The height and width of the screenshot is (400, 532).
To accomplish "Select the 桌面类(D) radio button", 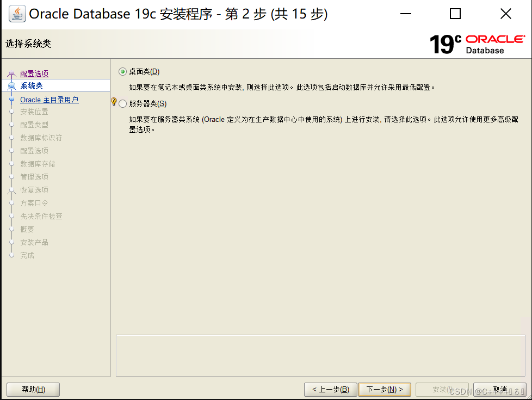I will (x=122, y=72).
